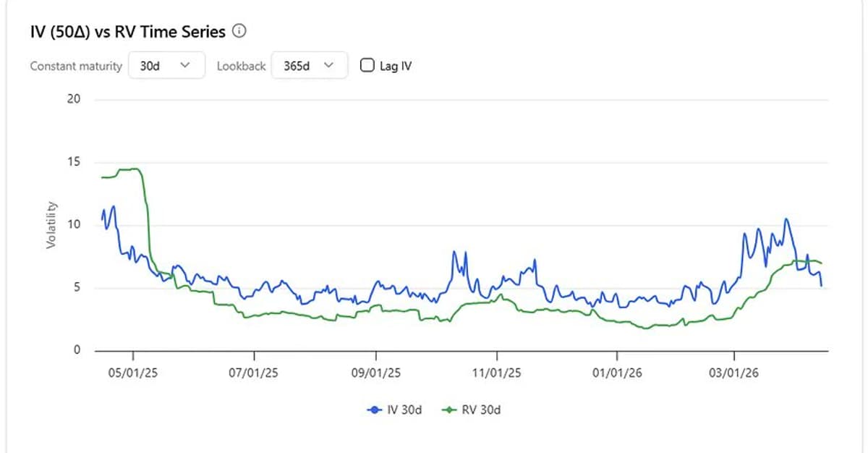Viewport: 868px width, 453px height.
Task: Click the Constant maturity label
Action: [x=75, y=66]
